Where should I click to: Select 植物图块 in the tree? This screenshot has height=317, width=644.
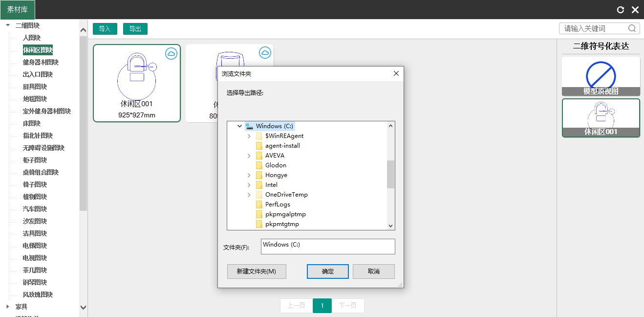35,197
